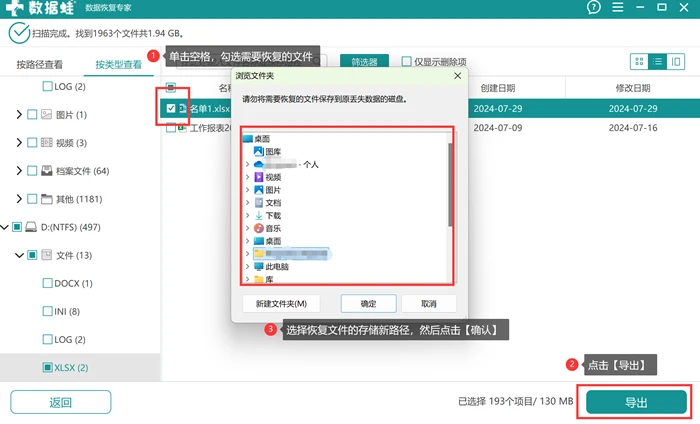Expand the 档案文件 (64) tree node
The width and height of the screenshot is (700, 424).
[x=19, y=171]
